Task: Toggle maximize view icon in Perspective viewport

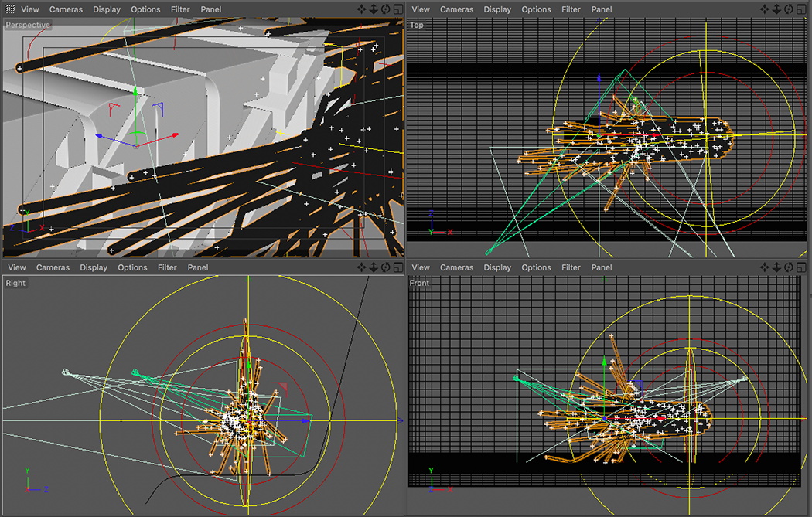Action: (398, 9)
